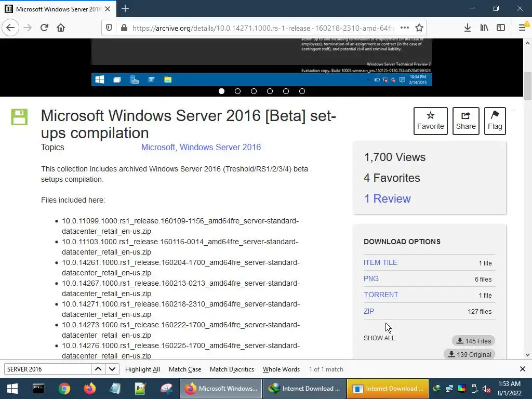Select the first carousel dot
Screen dimensions: 532x399
click(x=221, y=91)
